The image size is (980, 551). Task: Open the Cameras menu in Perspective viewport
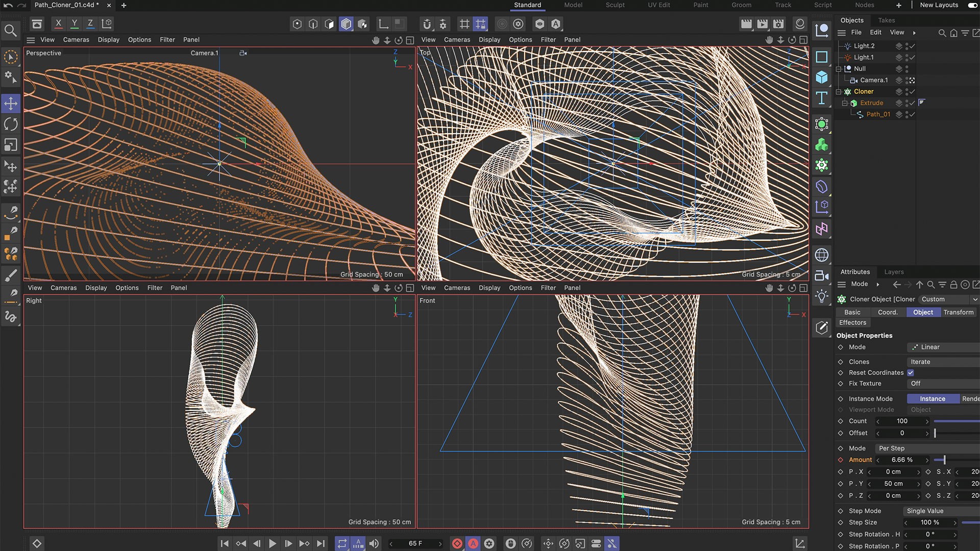point(76,39)
